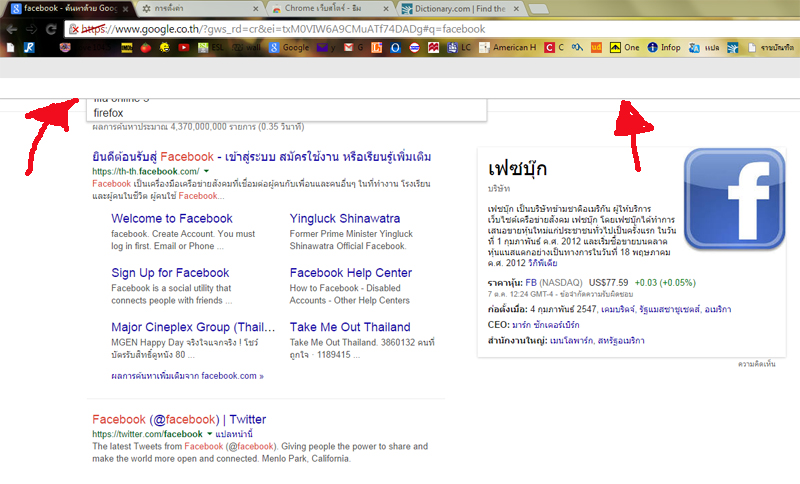Open the 'Facebook Help Center' sitelink
Image resolution: width=800 pixels, height=484 pixels.
351,273
